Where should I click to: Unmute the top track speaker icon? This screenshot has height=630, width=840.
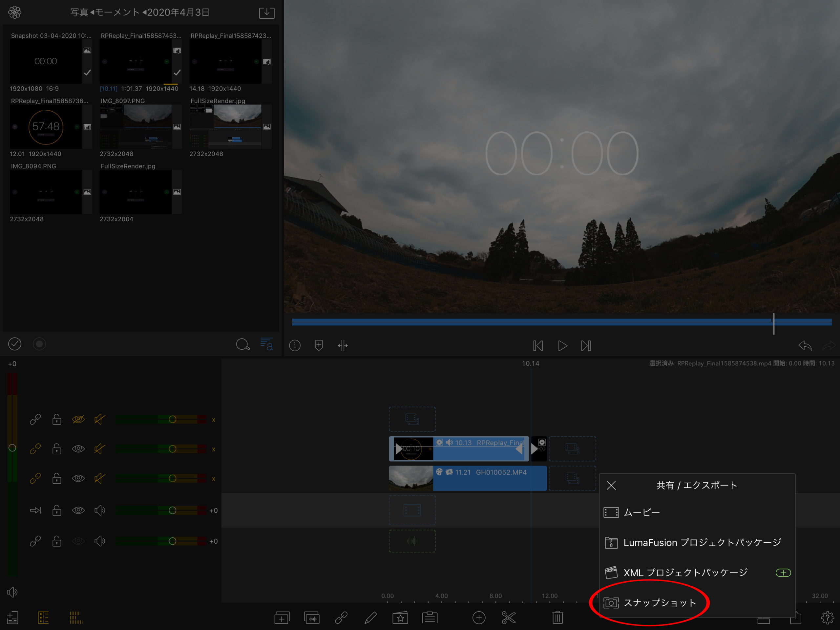(x=99, y=419)
